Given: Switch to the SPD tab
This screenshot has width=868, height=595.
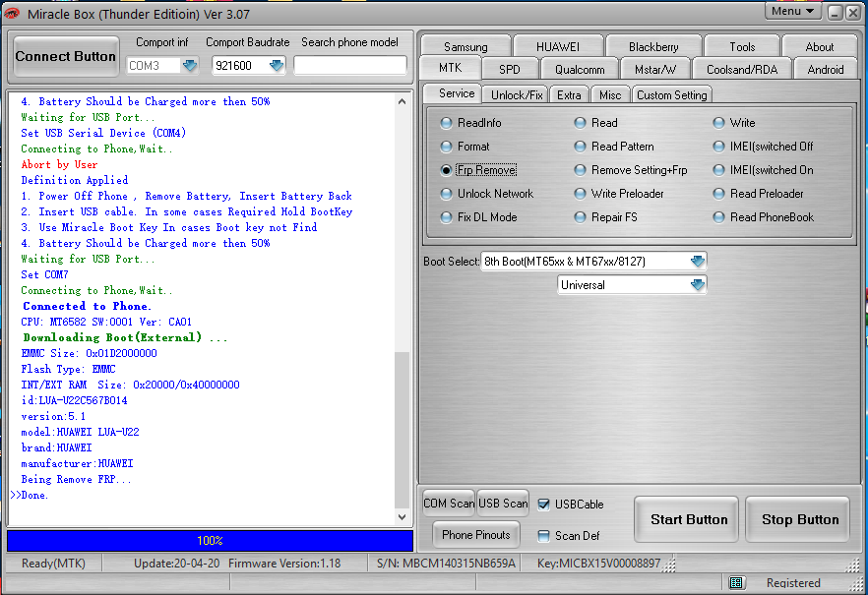Looking at the screenshot, I should 510,69.
